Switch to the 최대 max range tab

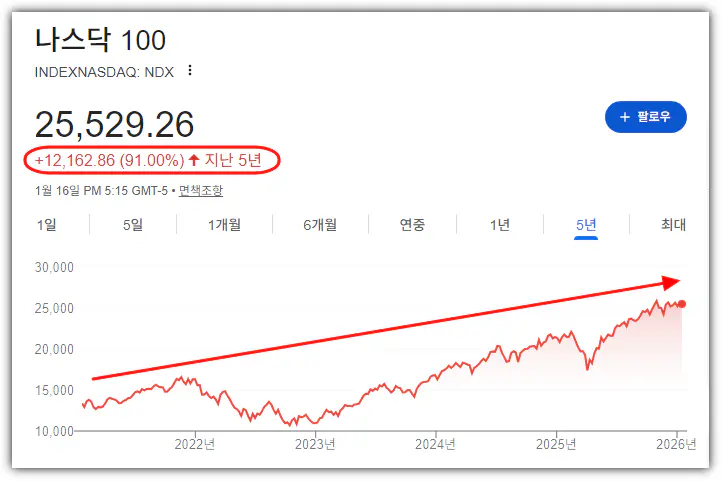[673, 225]
